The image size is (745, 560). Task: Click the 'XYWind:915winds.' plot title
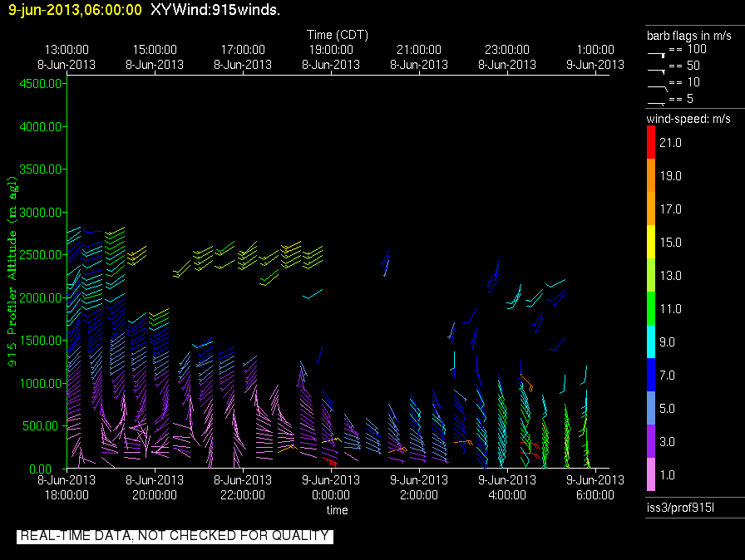[x=215, y=10]
